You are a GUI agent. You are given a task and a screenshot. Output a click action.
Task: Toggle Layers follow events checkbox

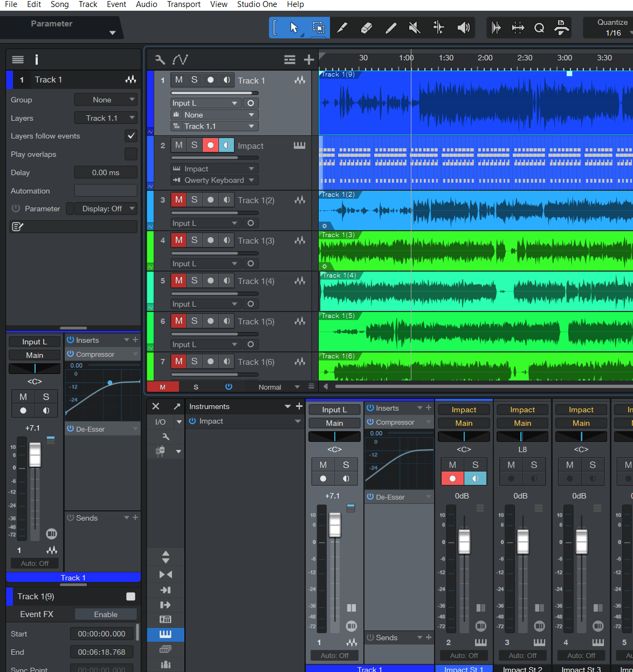[x=131, y=136]
